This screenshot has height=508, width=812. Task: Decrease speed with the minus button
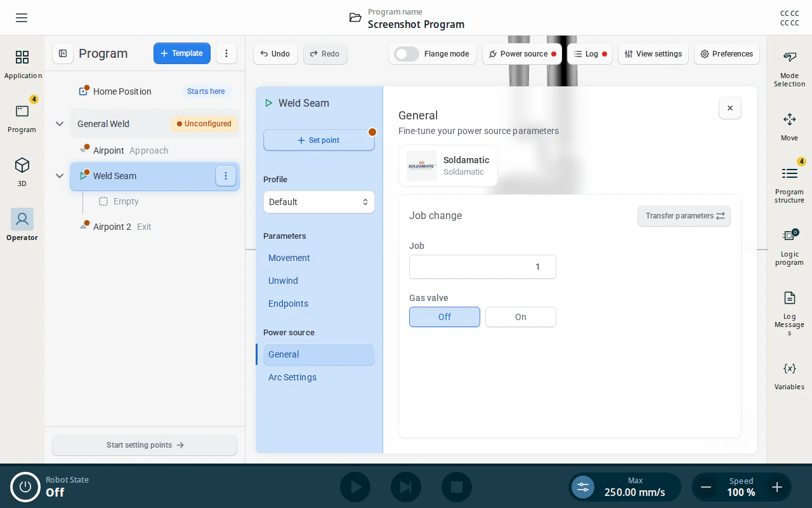705,487
